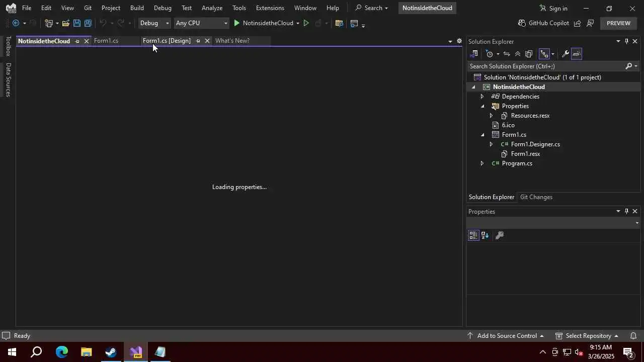
Task: Open the Any CPU platform dropdown
Action: click(201, 23)
